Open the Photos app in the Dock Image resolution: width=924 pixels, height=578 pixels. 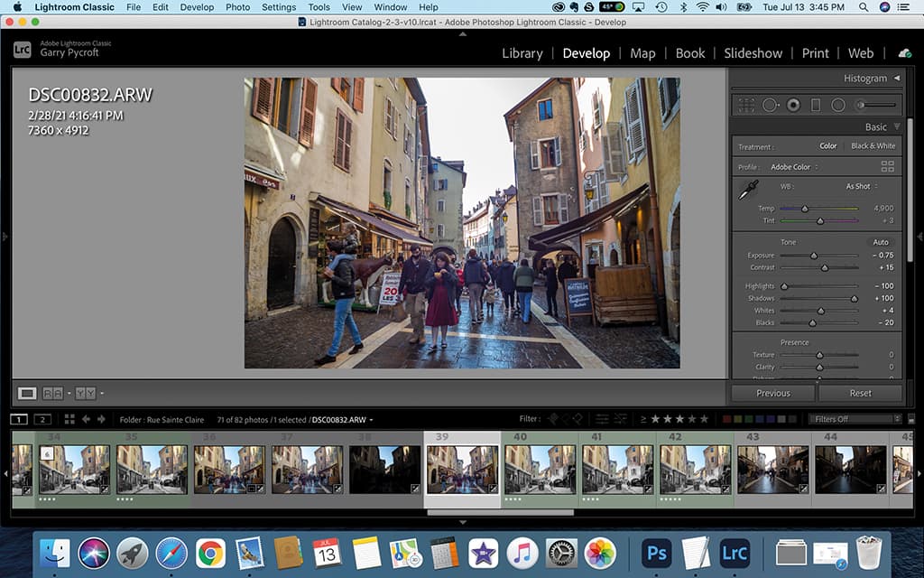[600, 554]
